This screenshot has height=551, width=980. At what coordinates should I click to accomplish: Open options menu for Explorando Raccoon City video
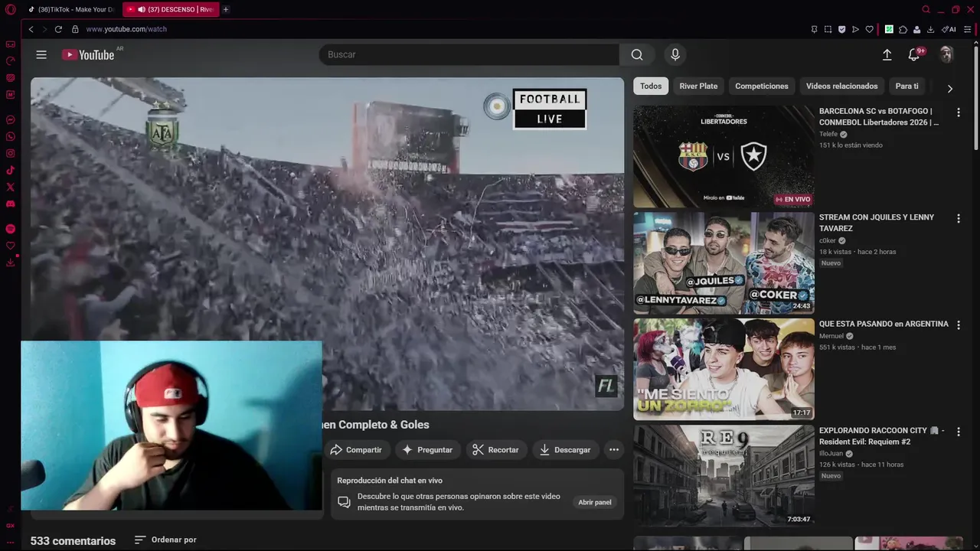959,432
